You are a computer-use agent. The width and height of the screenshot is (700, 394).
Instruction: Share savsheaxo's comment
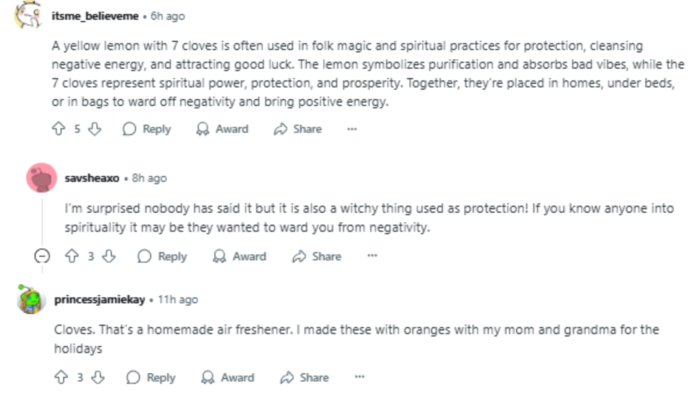point(317,256)
